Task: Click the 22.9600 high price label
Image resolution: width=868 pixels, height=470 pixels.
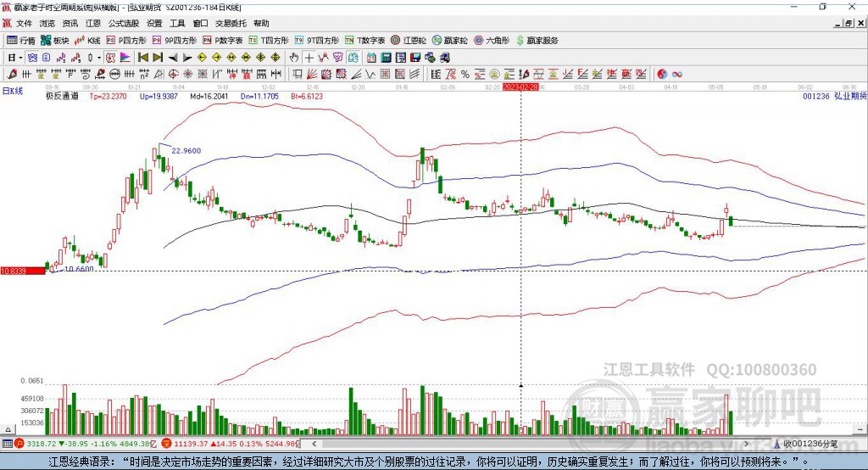Action: [186, 151]
